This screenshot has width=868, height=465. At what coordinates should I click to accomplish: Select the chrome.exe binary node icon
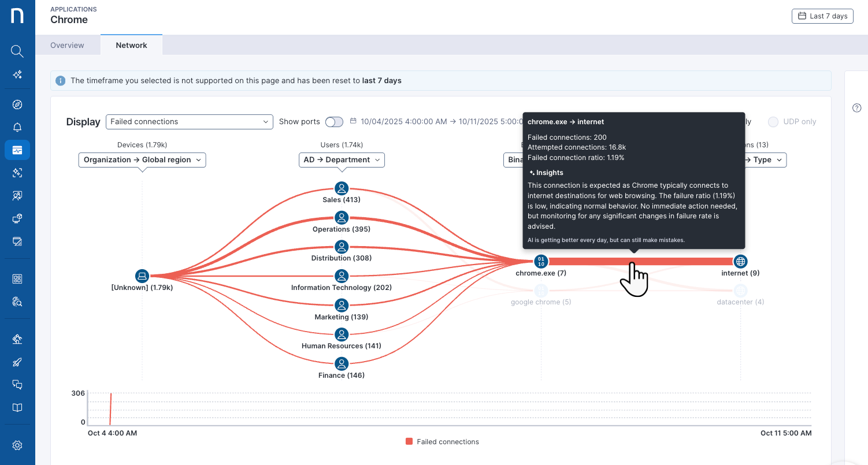coord(541,262)
